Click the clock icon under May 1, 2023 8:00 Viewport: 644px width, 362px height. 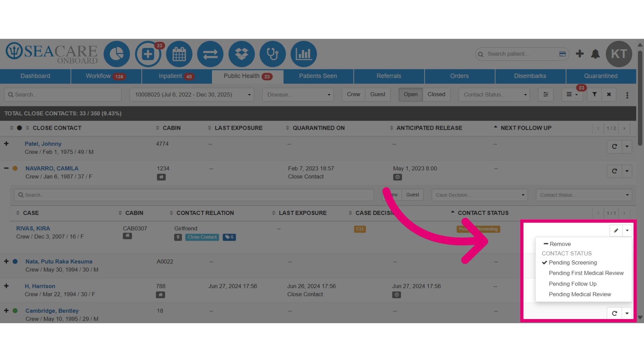[397, 177]
